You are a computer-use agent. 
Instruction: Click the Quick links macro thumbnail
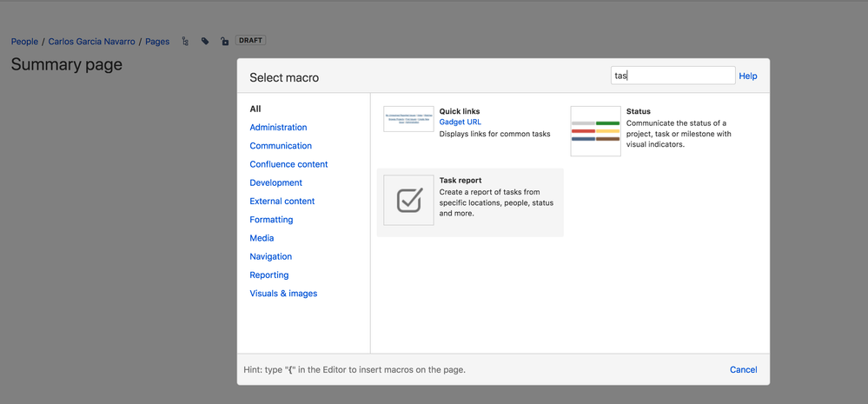[x=408, y=119]
